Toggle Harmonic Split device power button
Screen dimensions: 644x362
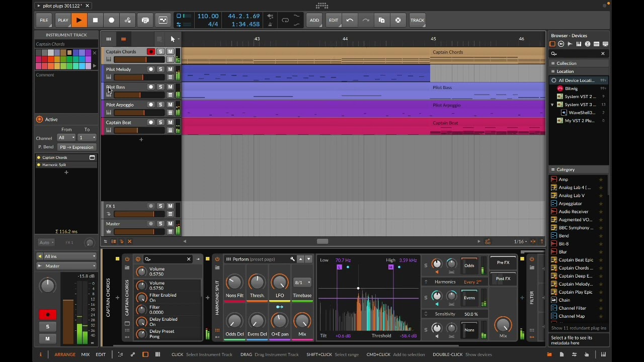point(217,259)
